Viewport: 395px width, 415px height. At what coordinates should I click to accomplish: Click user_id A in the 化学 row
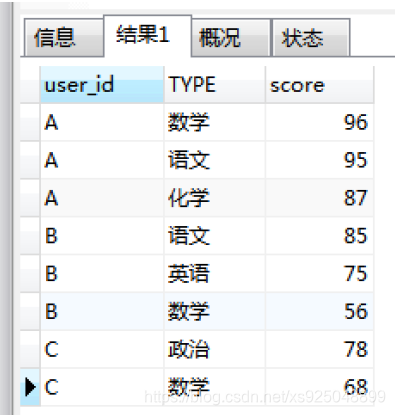pyautogui.click(x=102, y=198)
